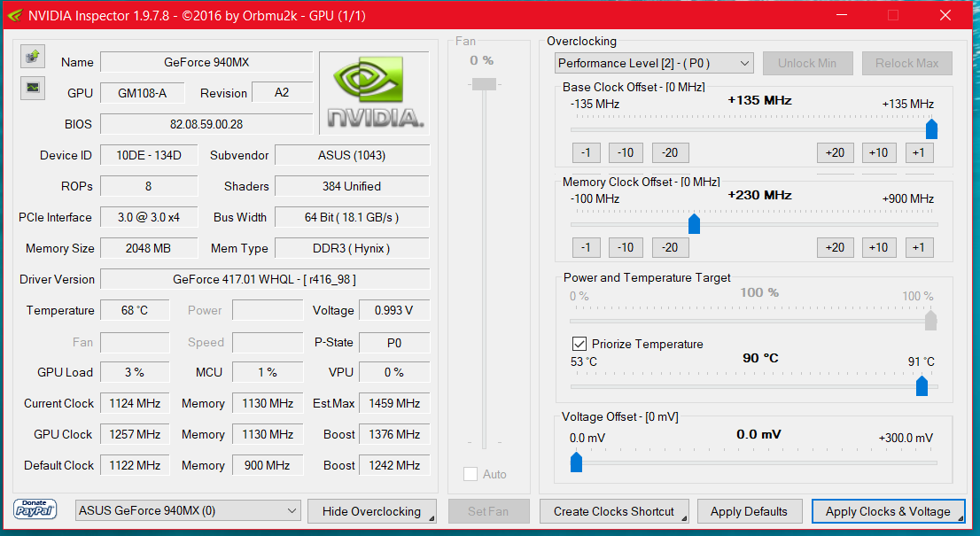Increase Memory Clock Offset by 20 MHz
The image size is (980, 536).
point(835,247)
